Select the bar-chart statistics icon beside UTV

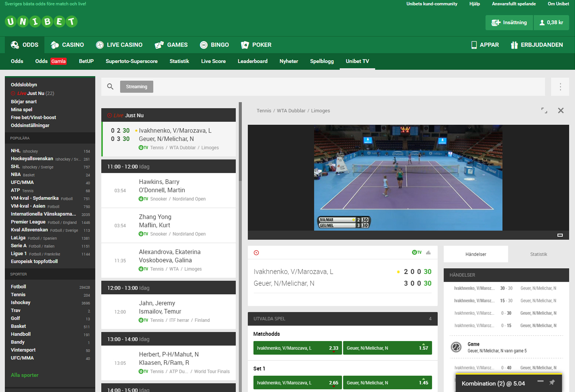click(429, 253)
